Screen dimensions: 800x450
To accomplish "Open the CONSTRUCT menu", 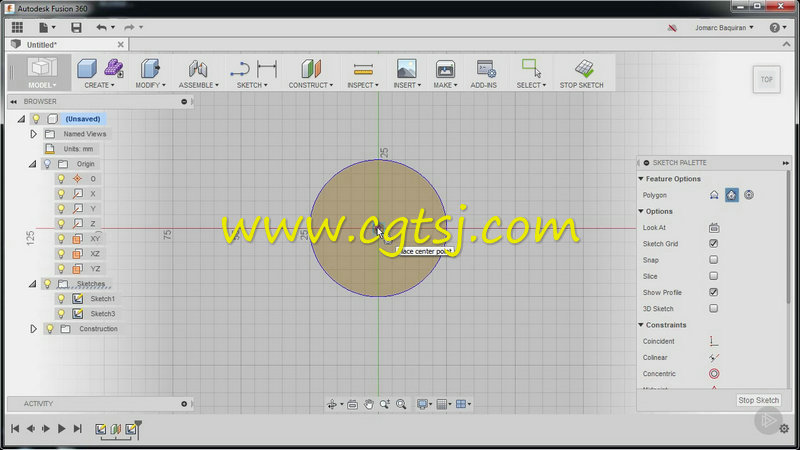I will coord(311,85).
